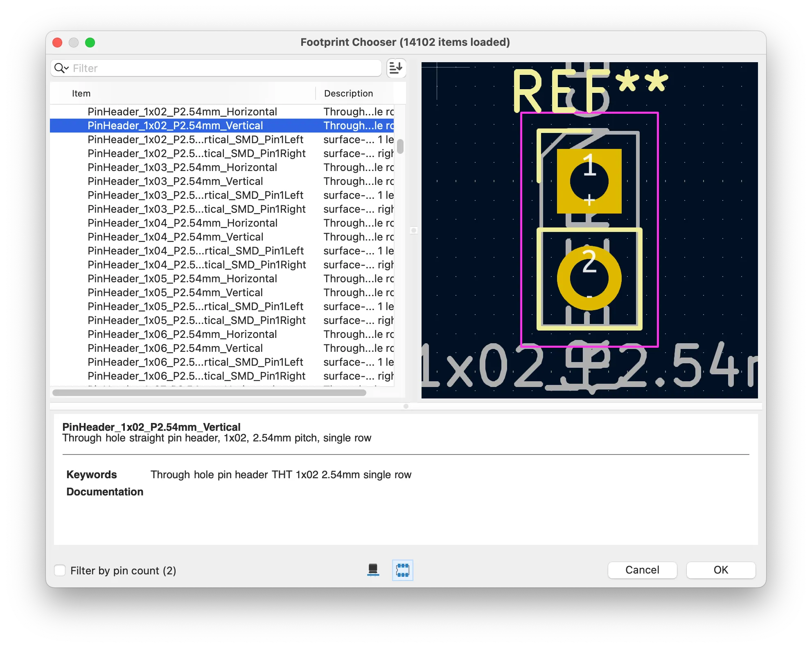Viewport: 812px width, 648px height.
Task: Select the 1x04 SMD_Pin1Left footprint row
Action: (x=222, y=251)
